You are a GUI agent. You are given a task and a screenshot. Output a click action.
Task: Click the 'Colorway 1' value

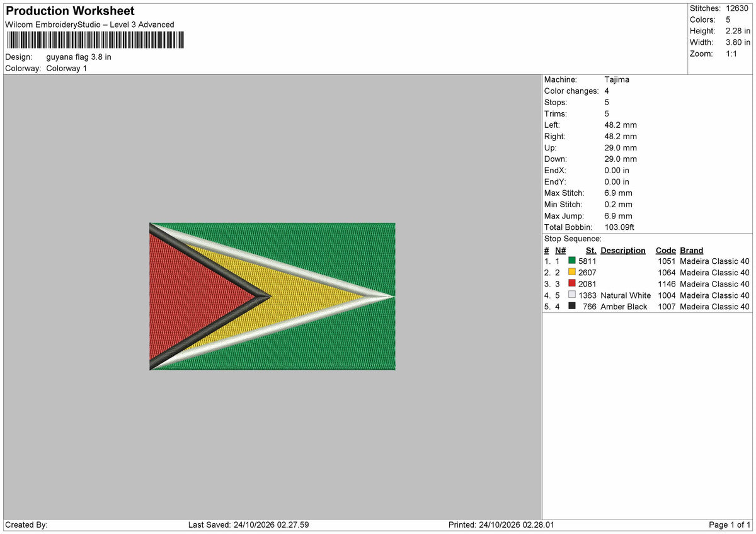(x=67, y=68)
